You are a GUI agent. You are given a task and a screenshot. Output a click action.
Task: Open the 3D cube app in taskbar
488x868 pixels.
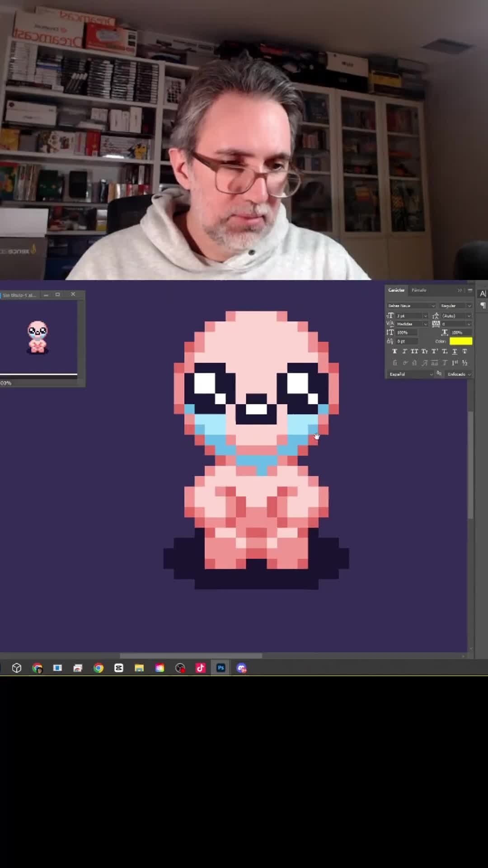pos(17,668)
